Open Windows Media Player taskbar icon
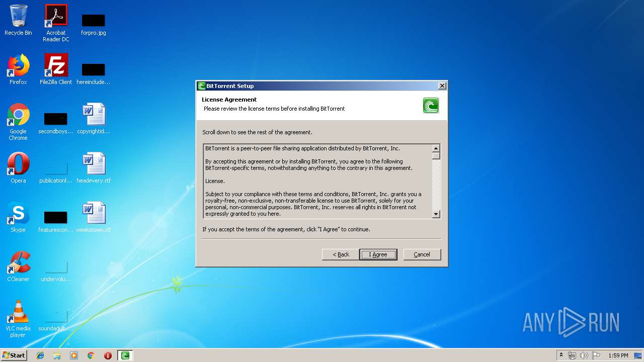 [74, 355]
